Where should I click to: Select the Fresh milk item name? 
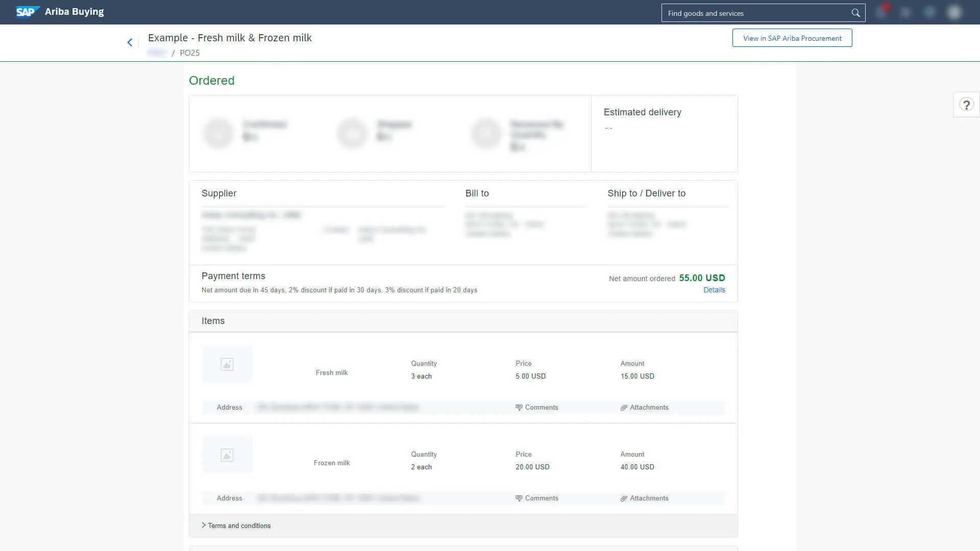click(332, 372)
